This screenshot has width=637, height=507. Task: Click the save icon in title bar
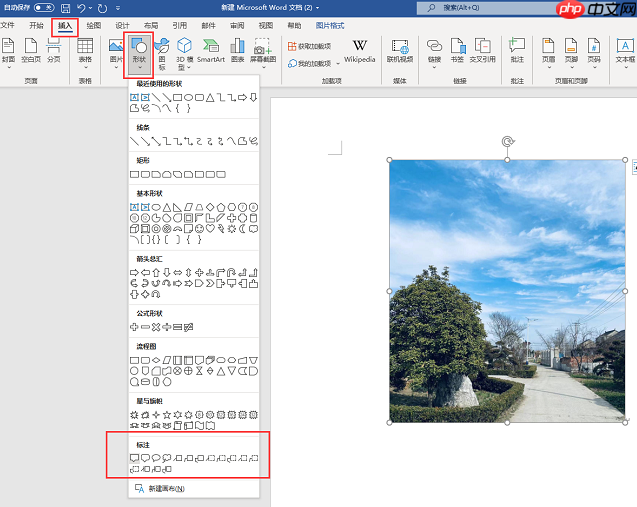click(65, 8)
